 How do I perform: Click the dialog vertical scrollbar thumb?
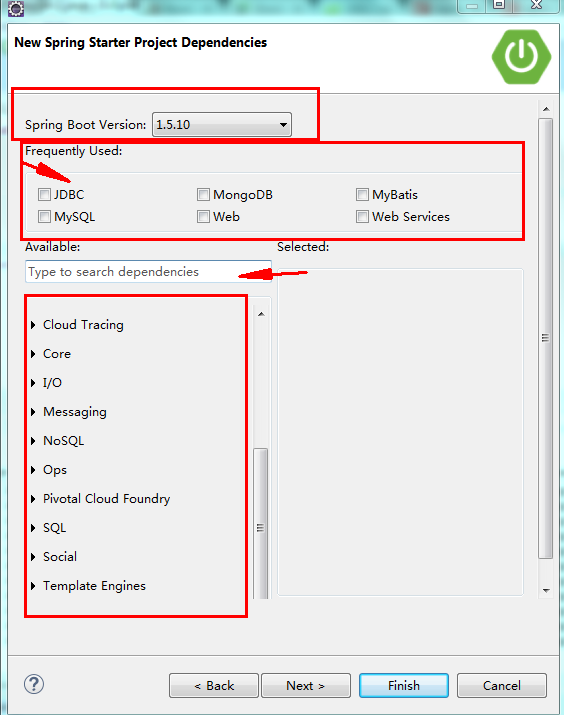545,338
